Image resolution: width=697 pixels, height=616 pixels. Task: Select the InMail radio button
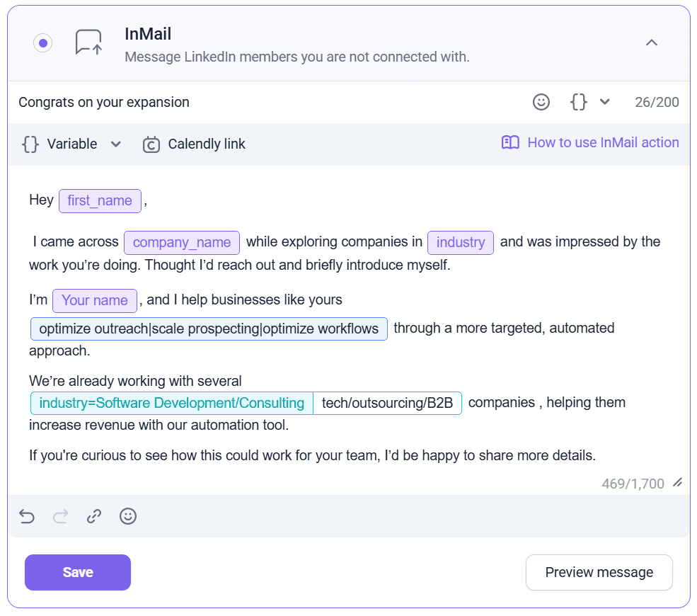(x=43, y=43)
